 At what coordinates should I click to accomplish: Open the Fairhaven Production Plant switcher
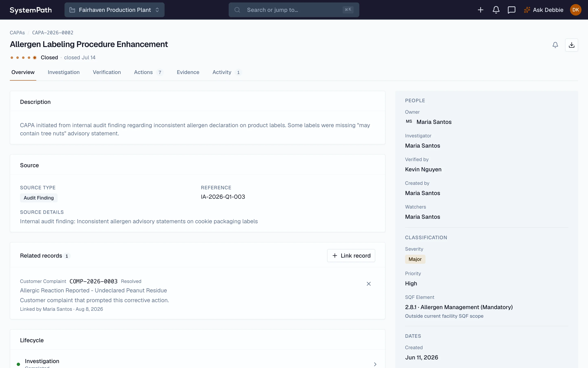click(115, 10)
